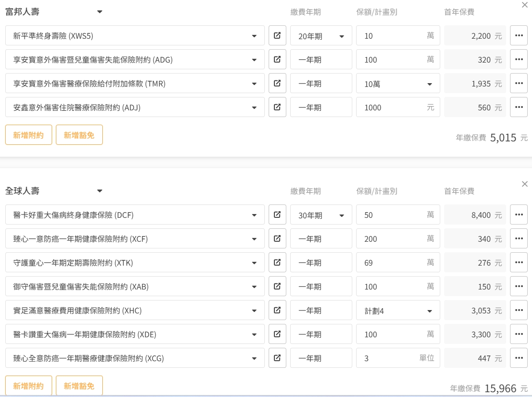
Task: Open external link for 實足滿意醫療費用健康保險附約 (XHC)
Action: coord(277,311)
